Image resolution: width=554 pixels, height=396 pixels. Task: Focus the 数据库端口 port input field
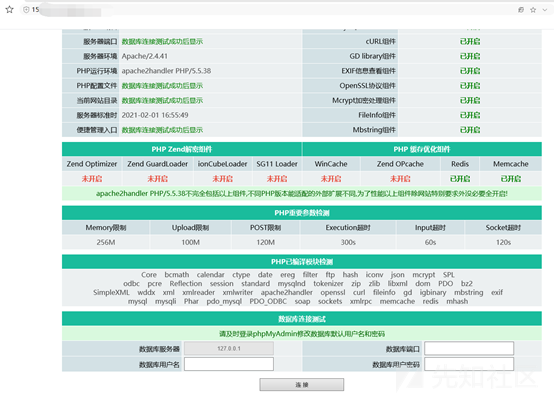click(x=469, y=348)
